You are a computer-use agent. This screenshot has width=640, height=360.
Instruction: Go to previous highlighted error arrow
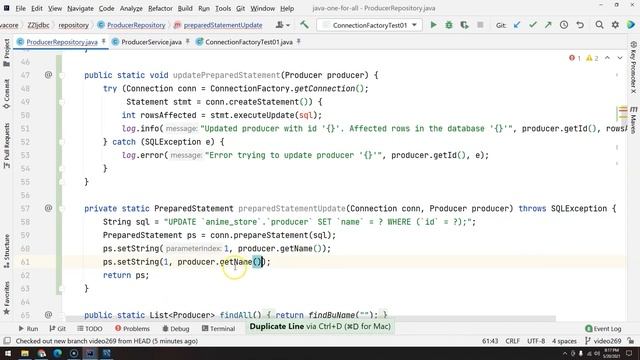coord(607,58)
